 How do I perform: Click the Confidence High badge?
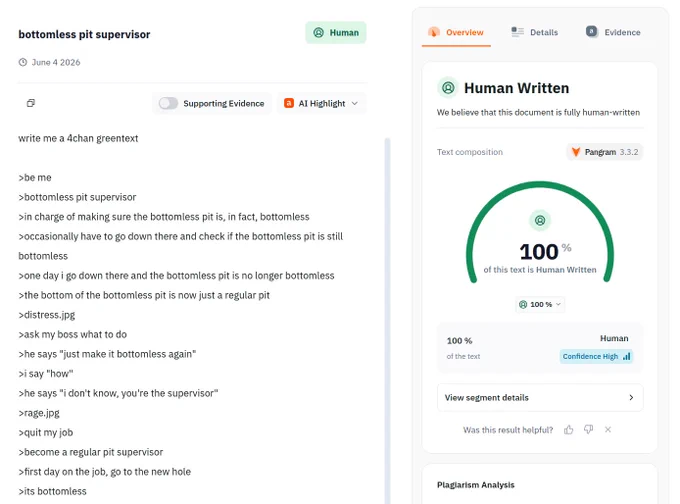596,356
